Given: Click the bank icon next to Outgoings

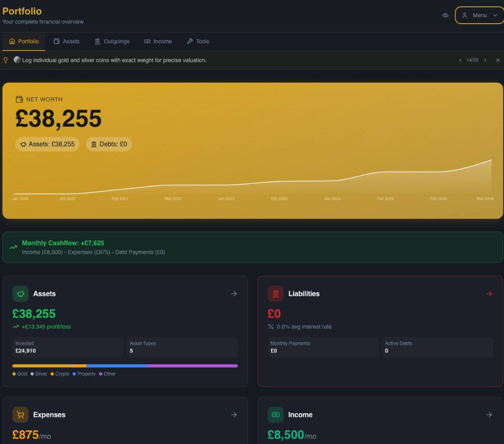Looking at the screenshot, I should 97,41.
